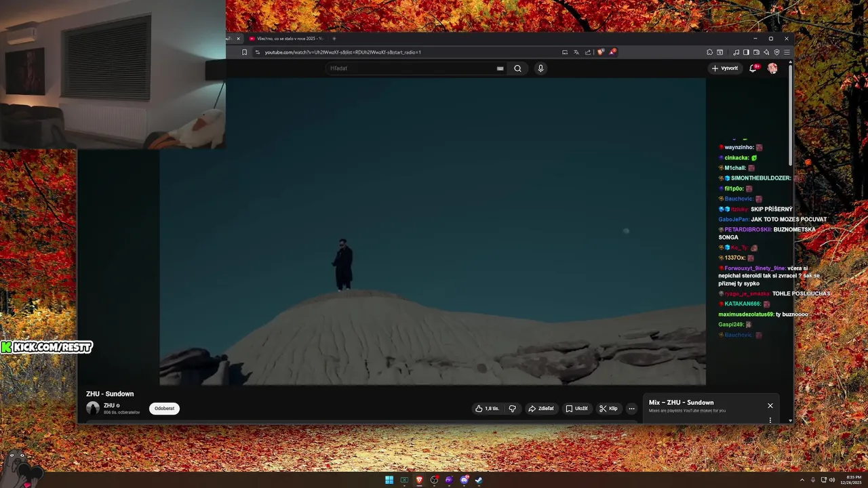This screenshot has width=868, height=488.
Task: Click the chat message 'SKIP PŘÍŠERNÝ'
Action: point(772,209)
